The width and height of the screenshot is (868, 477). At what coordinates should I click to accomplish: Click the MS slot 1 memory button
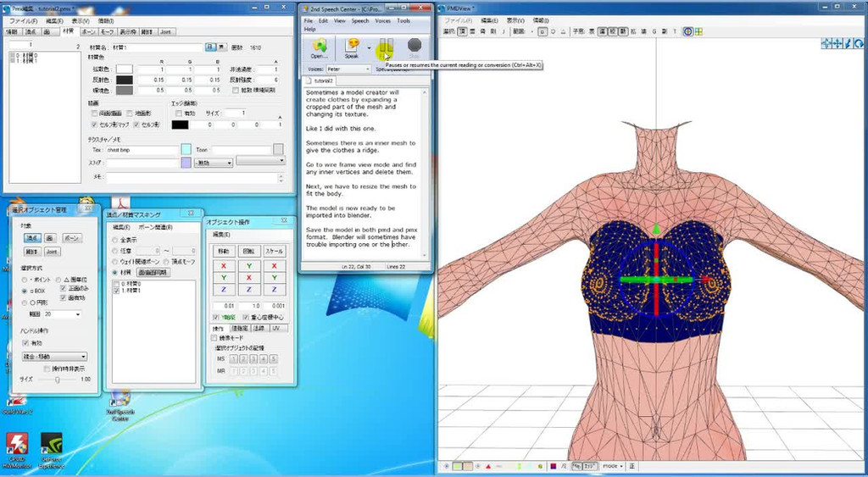coord(233,359)
